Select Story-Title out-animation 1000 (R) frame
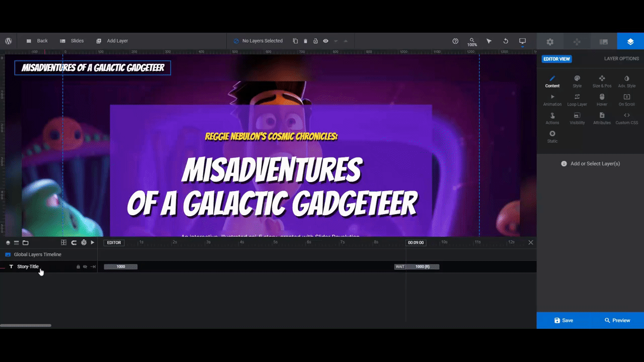Viewport: 644px width, 362px height. 423,266
